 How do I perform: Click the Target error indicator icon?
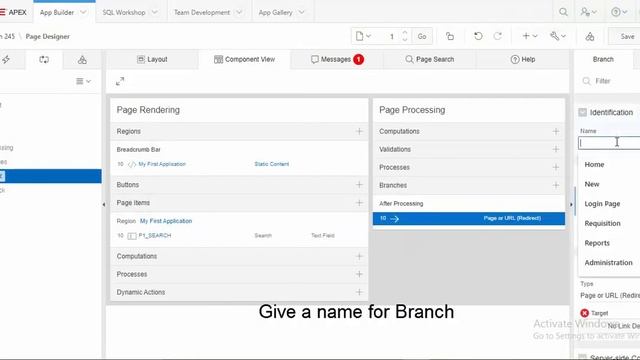584,313
